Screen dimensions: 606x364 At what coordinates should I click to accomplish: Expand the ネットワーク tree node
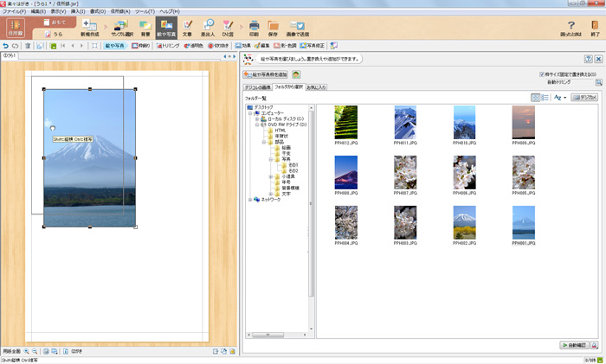click(x=251, y=199)
